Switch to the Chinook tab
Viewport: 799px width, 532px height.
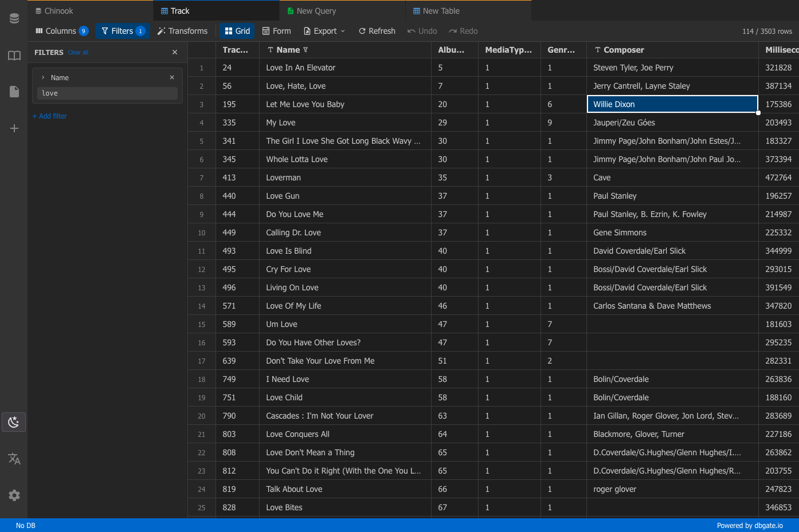coord(91,11)
